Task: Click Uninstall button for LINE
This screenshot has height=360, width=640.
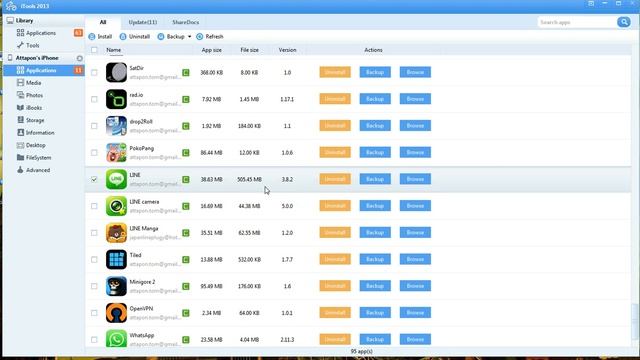Action: tap(335, 179)
